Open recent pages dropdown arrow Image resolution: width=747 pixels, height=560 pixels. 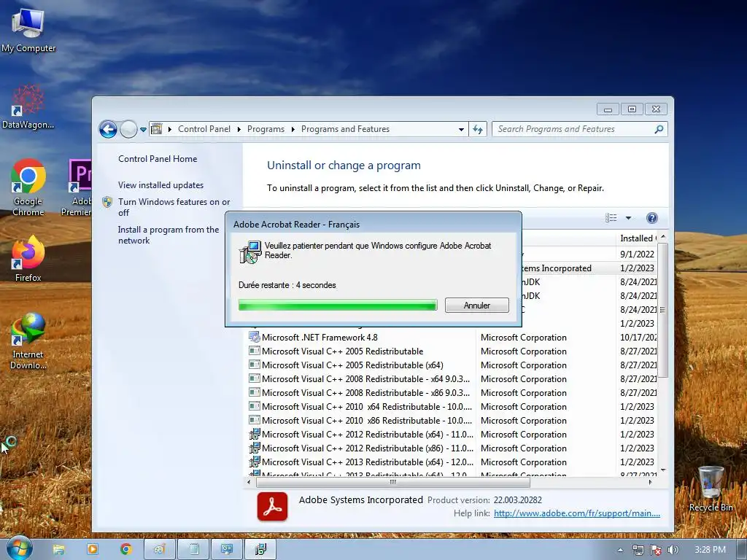(143, 130)
